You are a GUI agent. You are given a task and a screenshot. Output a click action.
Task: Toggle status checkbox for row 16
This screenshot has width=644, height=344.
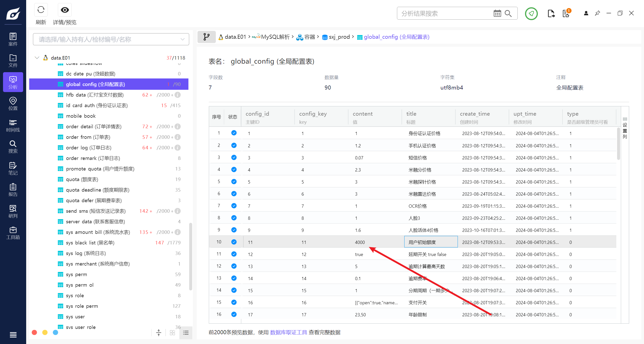click(234, 314)
